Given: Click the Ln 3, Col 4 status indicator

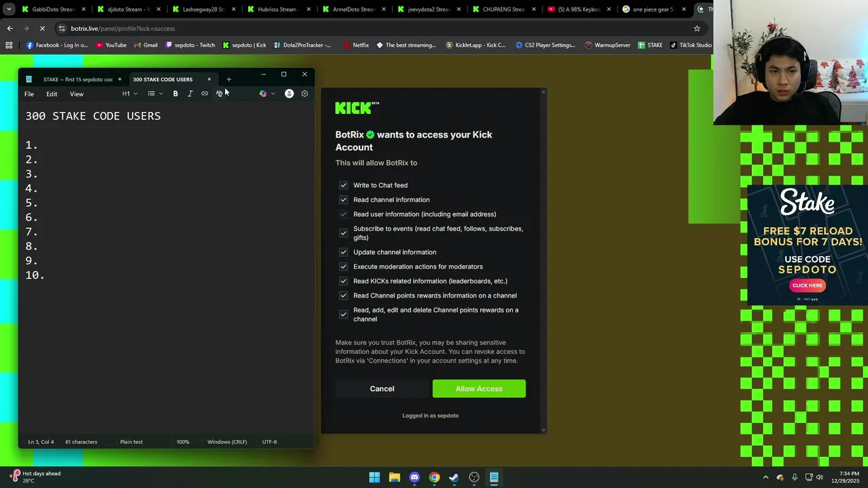Looking at the screenshot, I should (41, 442).
